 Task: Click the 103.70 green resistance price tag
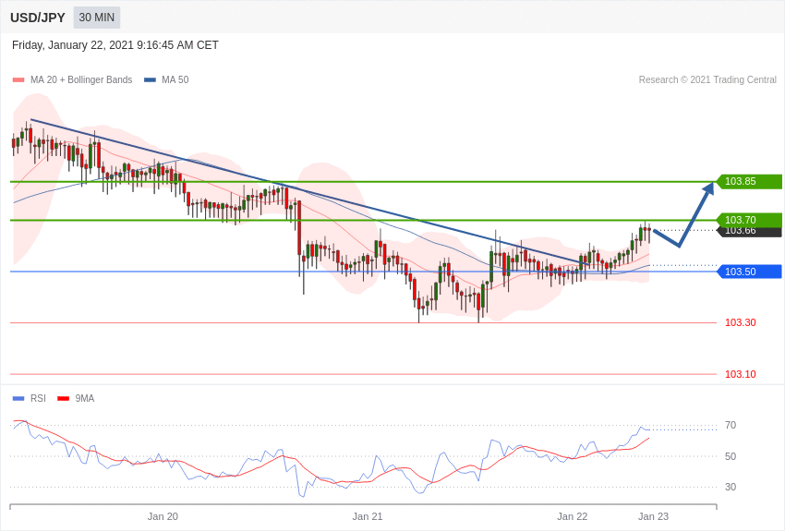750,220
